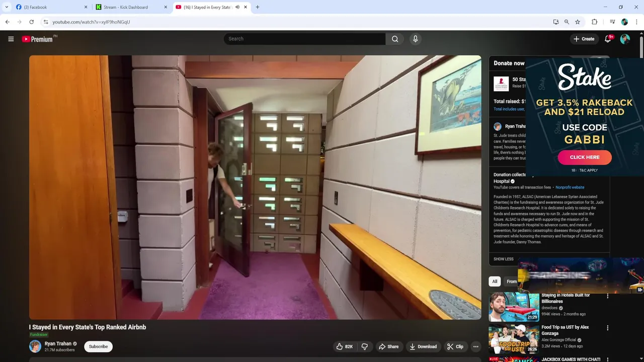Click the Fundraiser badge

39,334
